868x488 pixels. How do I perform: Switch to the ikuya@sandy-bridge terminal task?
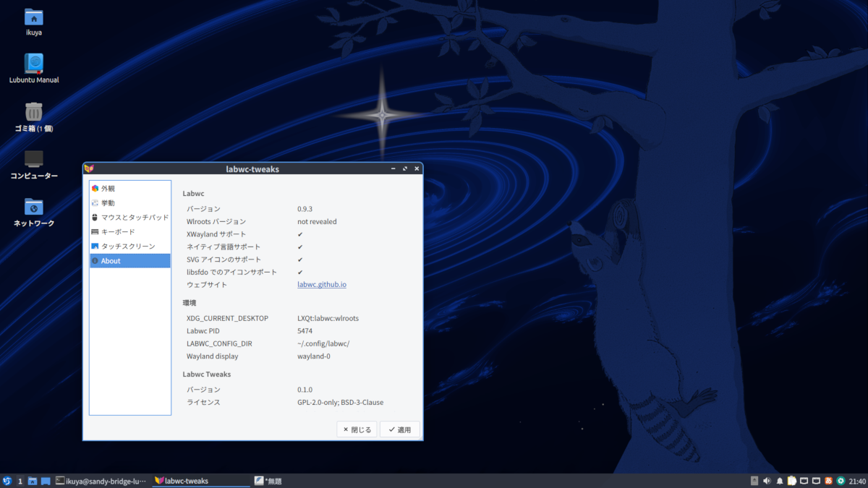[101, 481]
